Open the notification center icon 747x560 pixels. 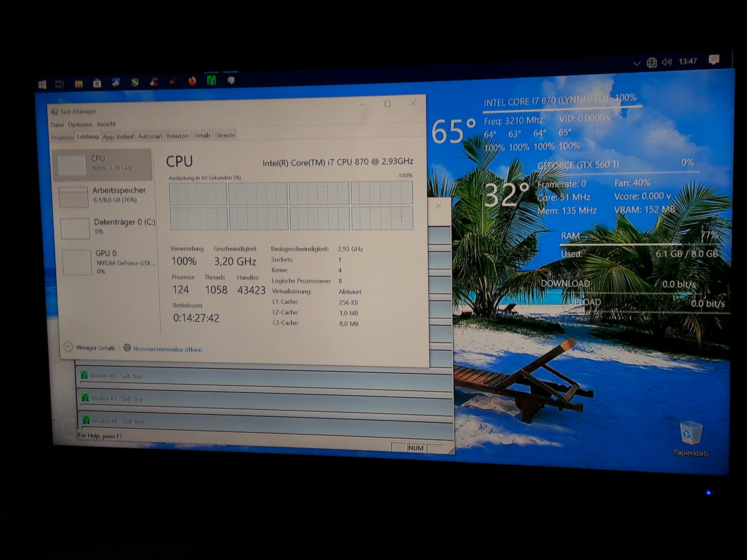point(714,60)
